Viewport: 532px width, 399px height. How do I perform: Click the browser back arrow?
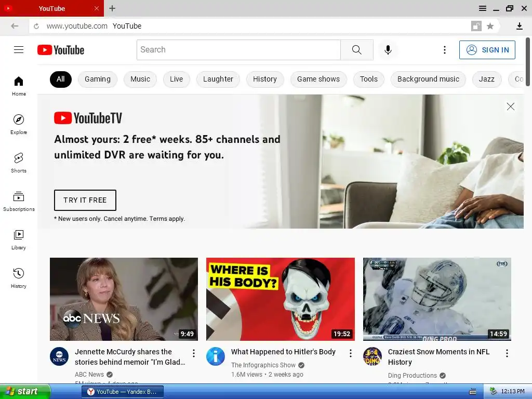pyautogui.click(x=15, y=26)
